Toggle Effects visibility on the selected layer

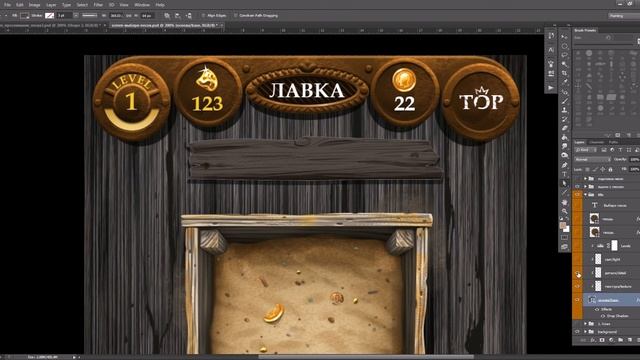coord(597,309)
